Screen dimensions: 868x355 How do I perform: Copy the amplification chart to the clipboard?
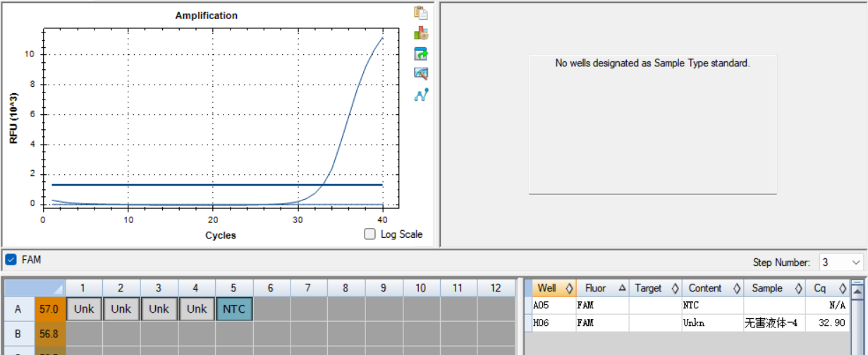click(x=421, y=13)
